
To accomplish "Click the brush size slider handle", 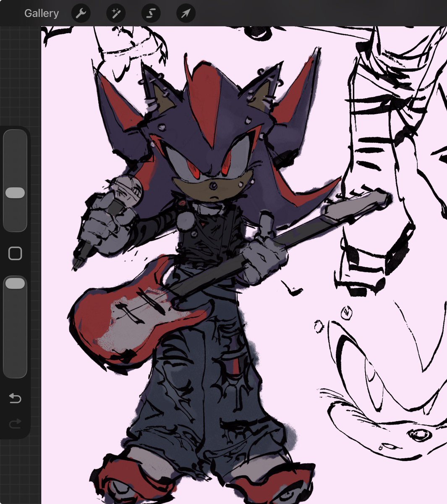I will [15, 193].
